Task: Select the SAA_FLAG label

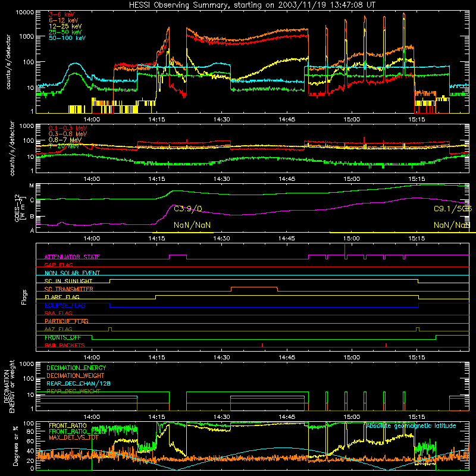Action: [x=58, y=313]
